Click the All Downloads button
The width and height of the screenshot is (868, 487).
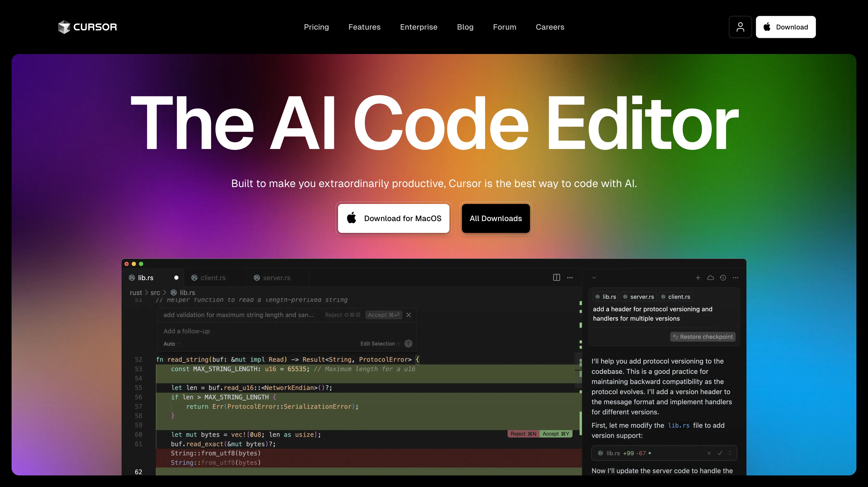click(x=496, y=218)
